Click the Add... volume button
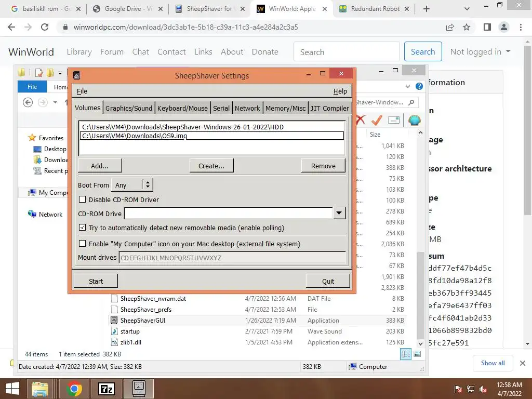Screen dimensions: 532x399 pos(100,166)
